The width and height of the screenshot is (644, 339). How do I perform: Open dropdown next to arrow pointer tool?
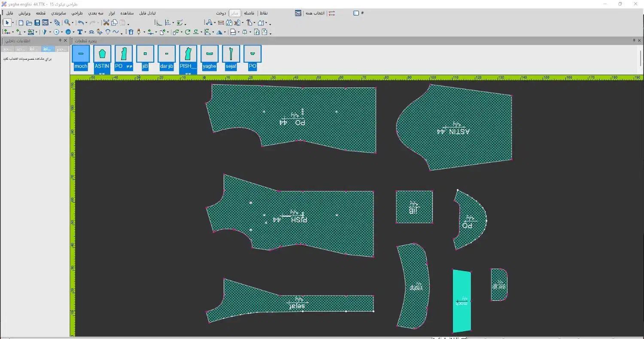(x=12, y=23)
